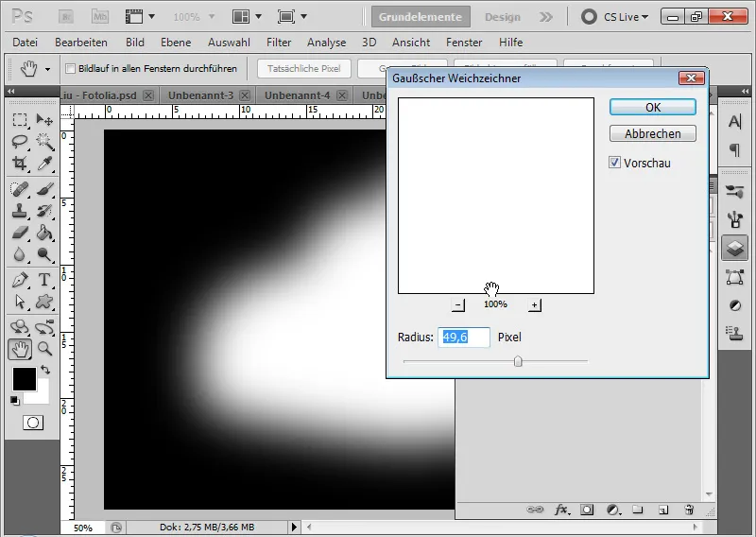Uncheck the Vorschau checkbox
This screenshot has width=756, height=537.
[615, 163]
